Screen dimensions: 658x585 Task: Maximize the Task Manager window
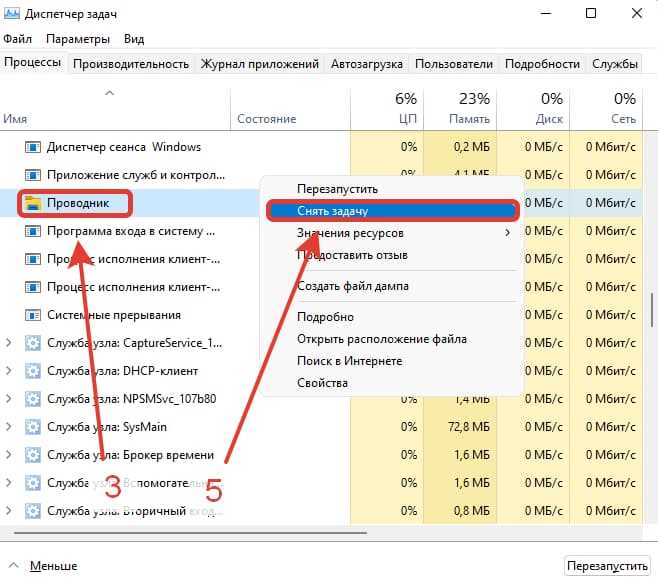[x=591, y=13]
